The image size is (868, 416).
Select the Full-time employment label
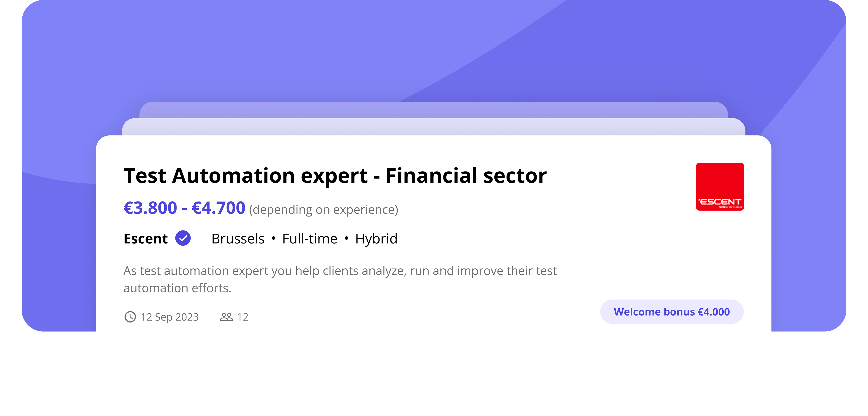point(310,239)
